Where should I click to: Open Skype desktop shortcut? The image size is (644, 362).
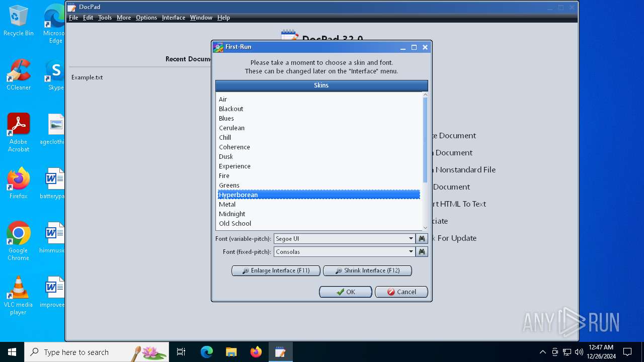pos(54,75)
